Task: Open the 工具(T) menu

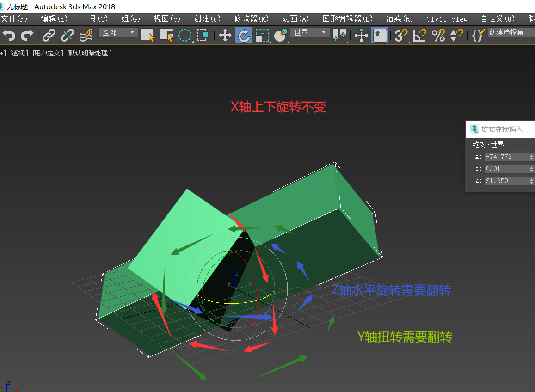Action: (x=94, y=19)
